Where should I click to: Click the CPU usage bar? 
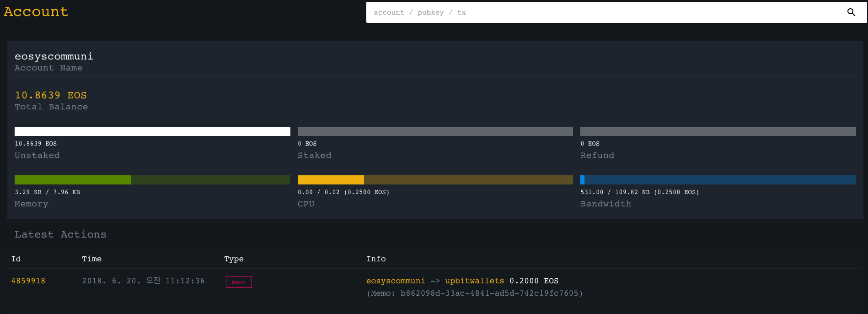point(435,180)
